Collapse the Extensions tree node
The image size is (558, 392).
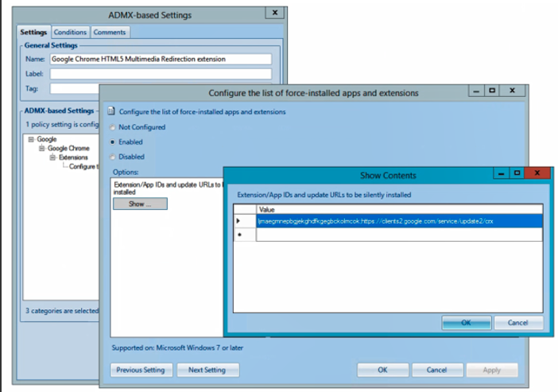52,157
